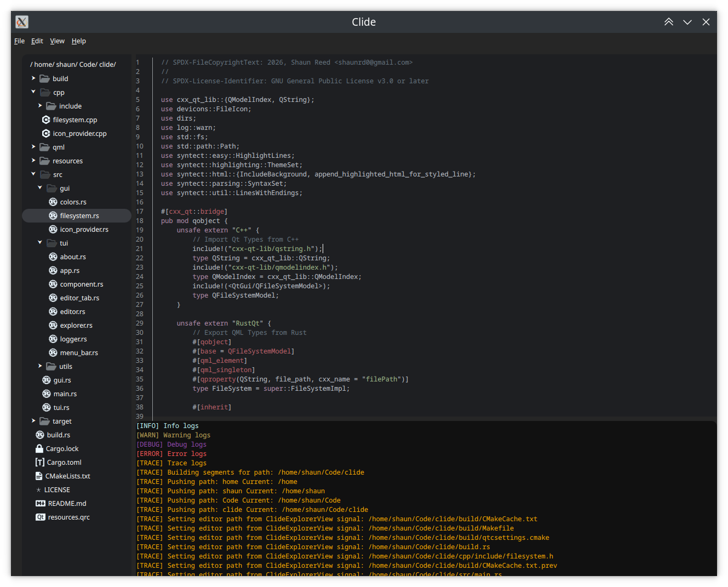
Task: Click the document icon beside CMakeLists.txt
Action: (39, 476)
